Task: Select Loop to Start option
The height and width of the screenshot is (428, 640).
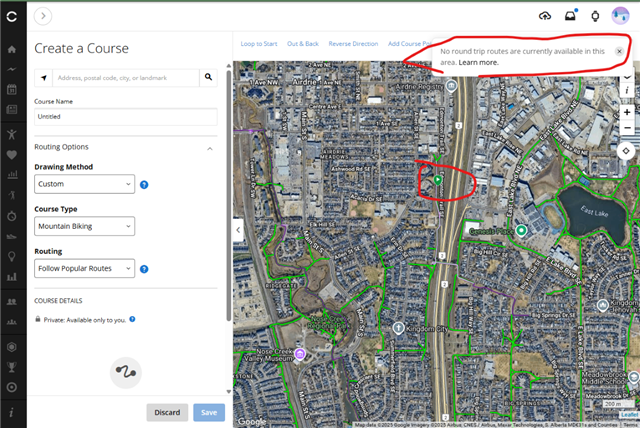Action: pyautogui.click(x=259, y=44)
